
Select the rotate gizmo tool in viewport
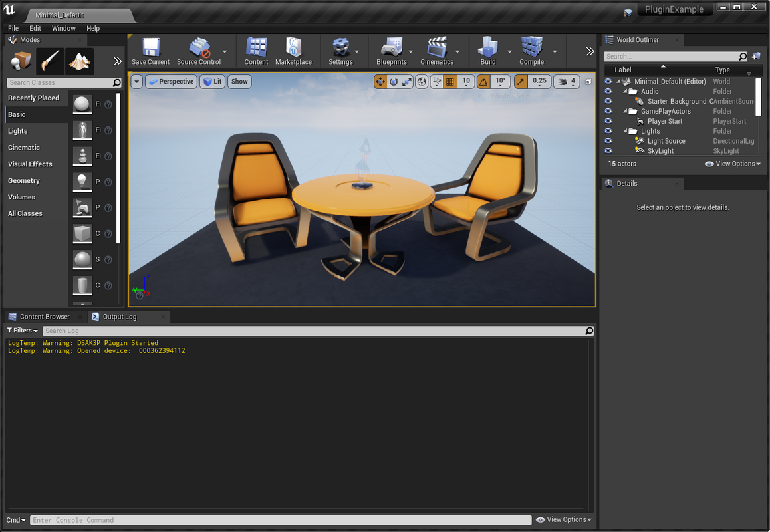[394, 82]
